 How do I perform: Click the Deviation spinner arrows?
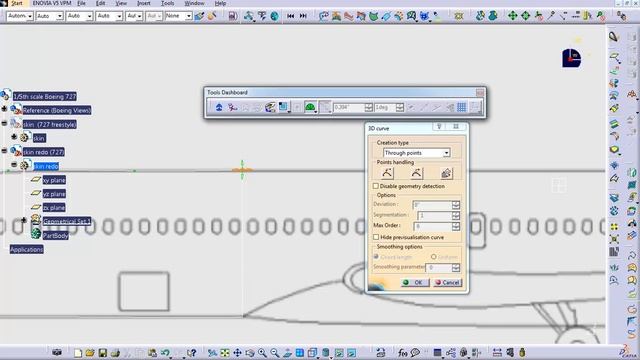tap(456, 204)
